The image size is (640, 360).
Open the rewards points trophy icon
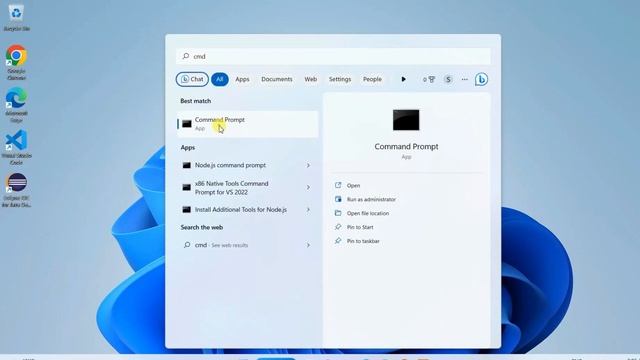429,79
